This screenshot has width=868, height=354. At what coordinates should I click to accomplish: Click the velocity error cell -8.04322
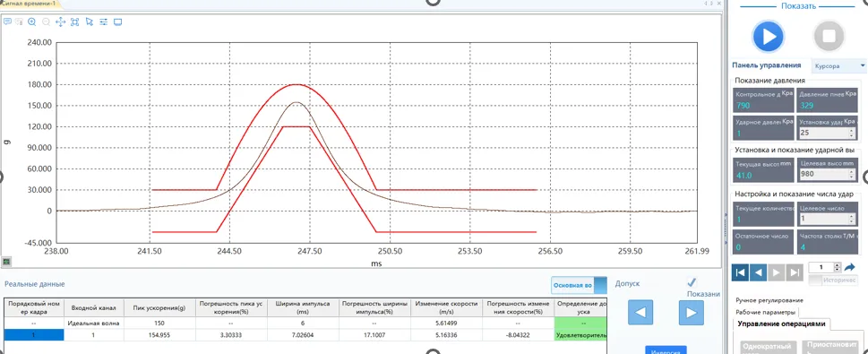click(x=518, y=334)
